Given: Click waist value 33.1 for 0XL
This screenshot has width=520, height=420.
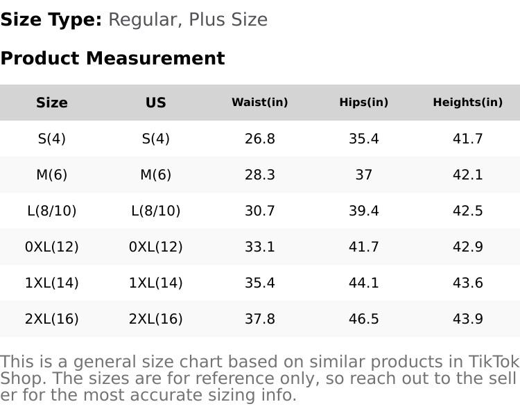Looking at the screenshot, I should tap(260, 247).
